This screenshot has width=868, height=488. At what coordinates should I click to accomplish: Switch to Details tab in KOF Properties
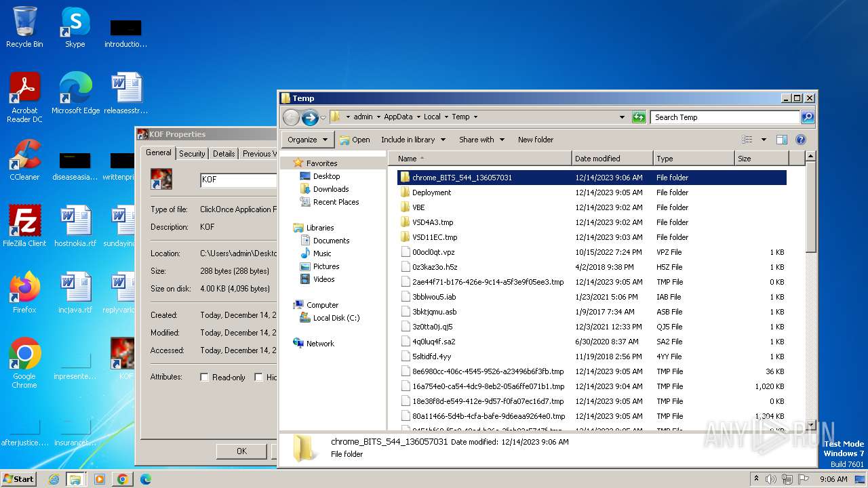[224, 154]
